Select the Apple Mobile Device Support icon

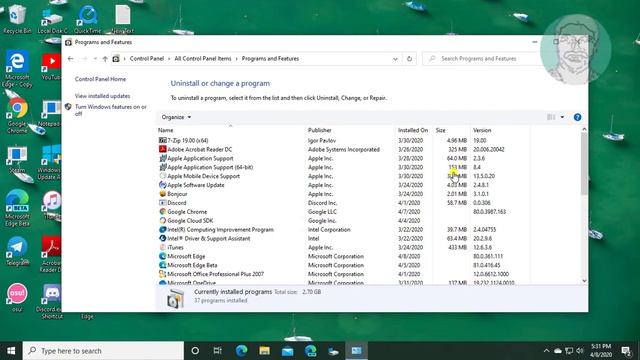point(162,176)
